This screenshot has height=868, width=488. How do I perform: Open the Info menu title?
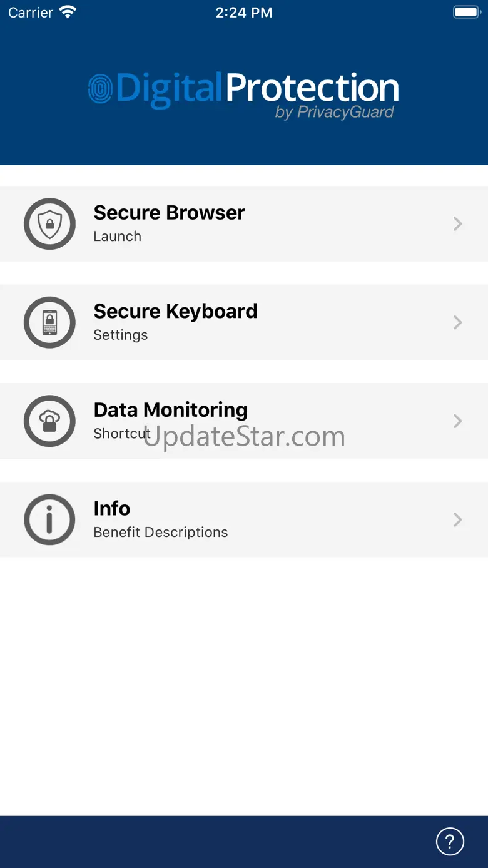pos(112,508)
